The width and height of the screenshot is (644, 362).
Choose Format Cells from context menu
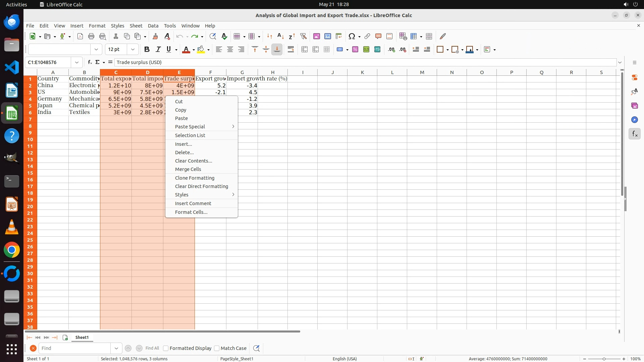(191, 212)
